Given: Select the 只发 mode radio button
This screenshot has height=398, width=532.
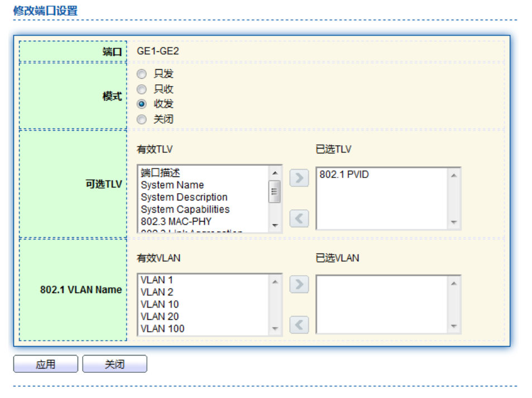Looking at the screenshot, I should click(142, 74).
